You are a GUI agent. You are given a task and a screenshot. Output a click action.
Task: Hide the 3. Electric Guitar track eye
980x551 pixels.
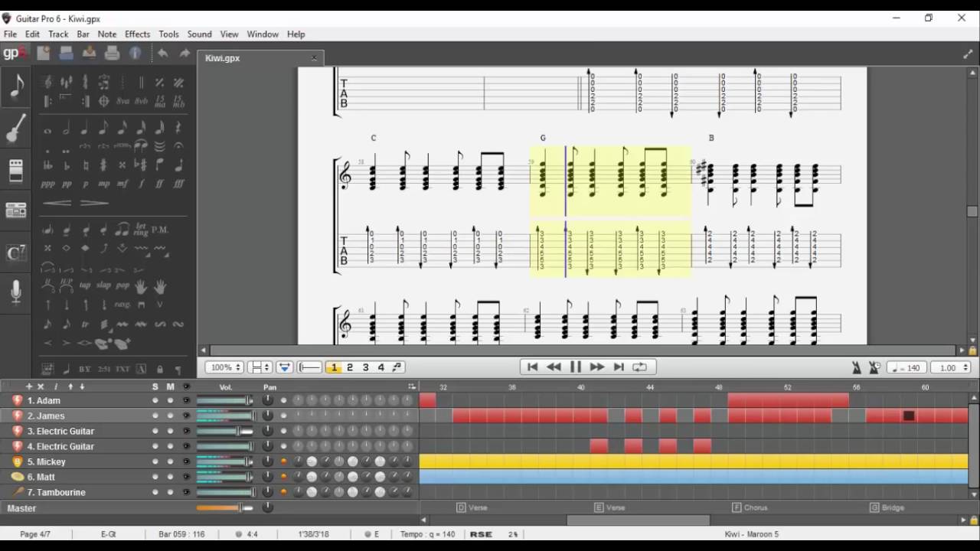click(x=186, y=431)
